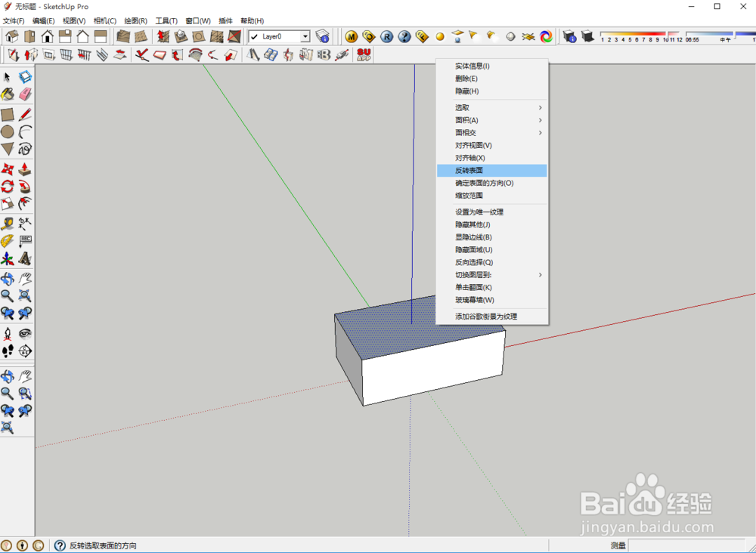Open the 文件(F) menu
Image resolution: width=756 pixels, height=553 pixels.
click(x=14, y=20)
